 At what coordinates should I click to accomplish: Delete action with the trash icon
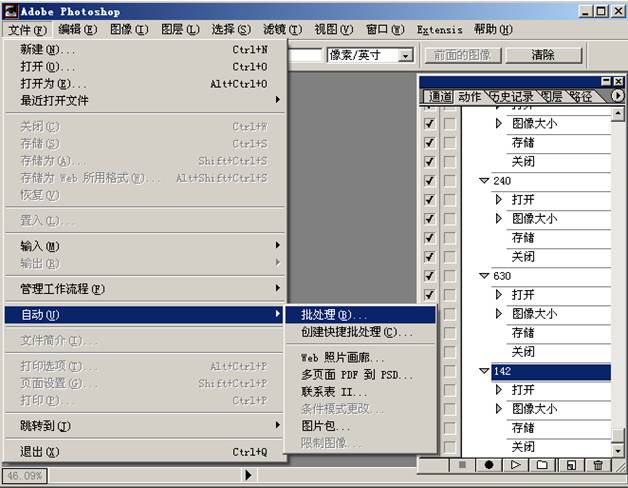pyautogui.click(x=598, y=465)
